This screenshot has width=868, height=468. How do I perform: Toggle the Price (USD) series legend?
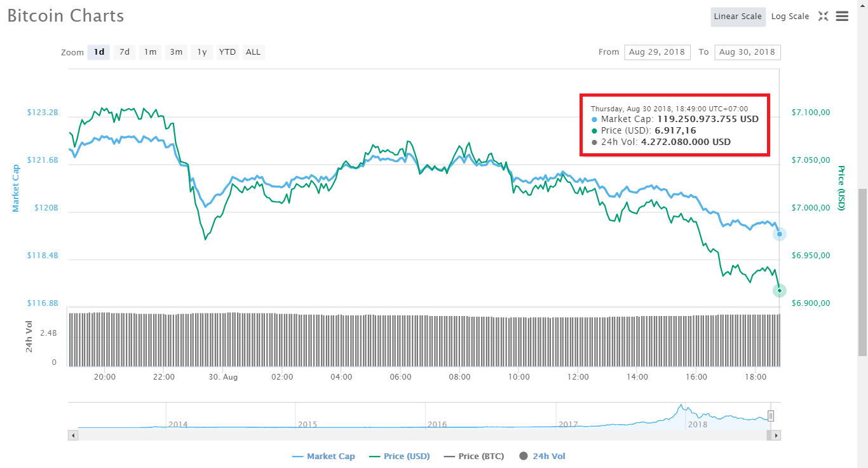(399, 456)
